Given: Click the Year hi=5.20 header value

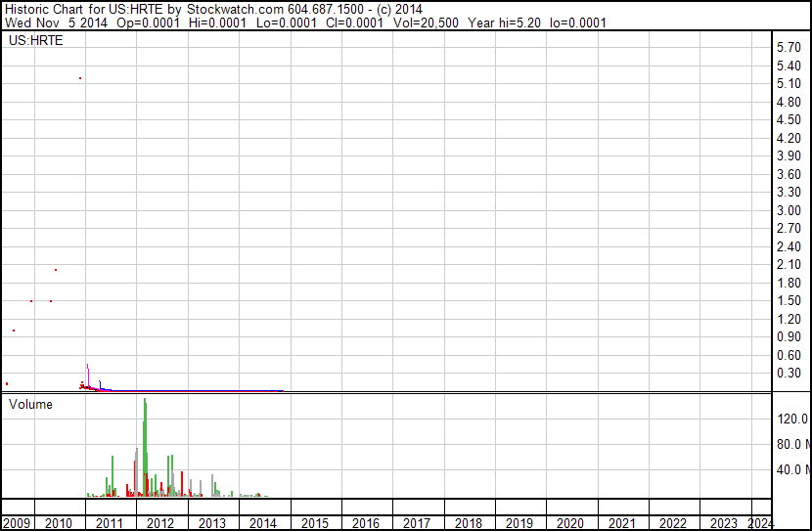Looking at the screenshot, I should tap(505, 22).
